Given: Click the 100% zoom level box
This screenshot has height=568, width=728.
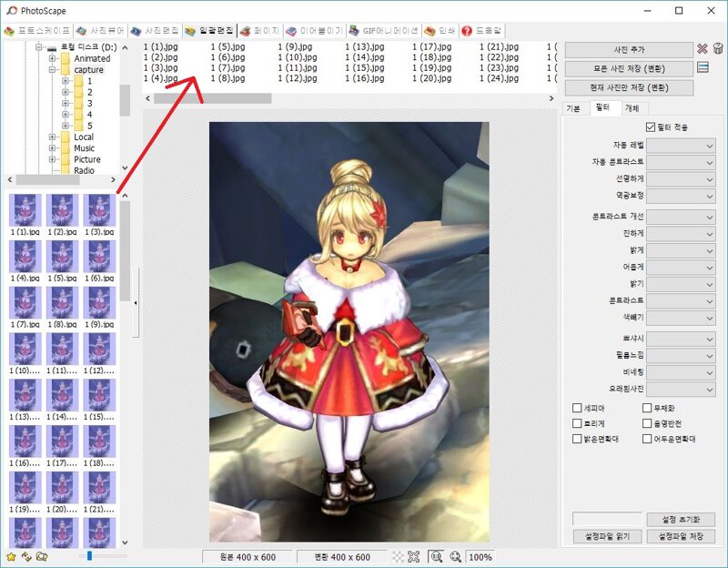Looking at the screenshot, I should 480,557.
